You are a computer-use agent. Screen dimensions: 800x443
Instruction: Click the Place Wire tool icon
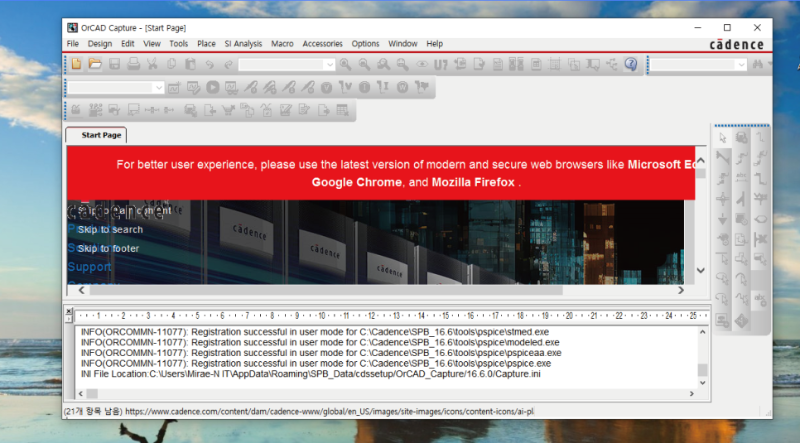pyautogui.click(x=760, y=137)
